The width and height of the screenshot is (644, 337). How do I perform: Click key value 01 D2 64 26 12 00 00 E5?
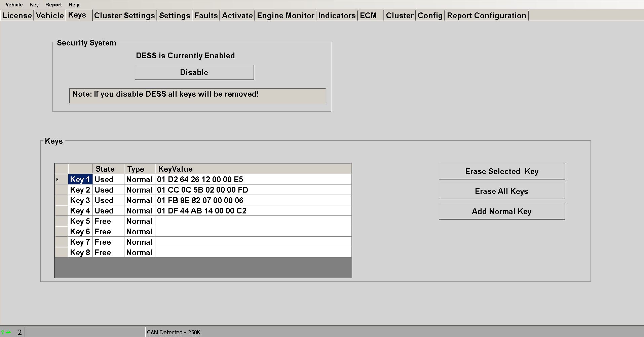point(253,179)
